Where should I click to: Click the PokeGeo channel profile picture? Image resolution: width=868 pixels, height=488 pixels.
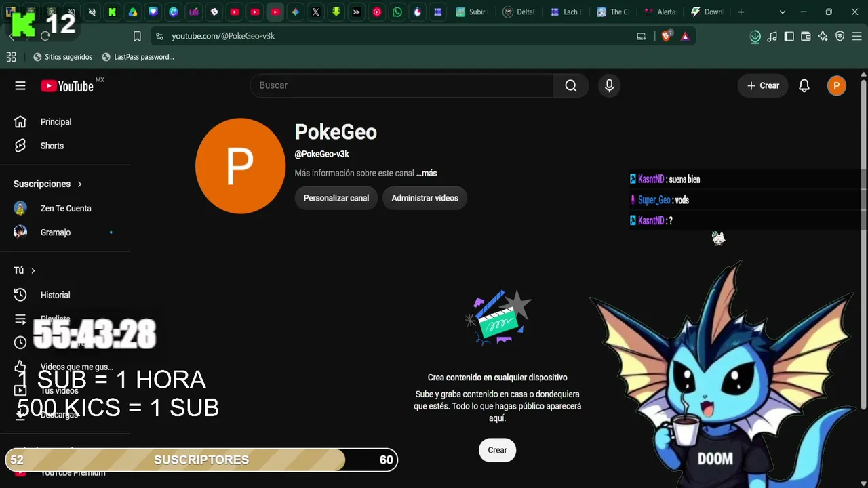[240, 166]
